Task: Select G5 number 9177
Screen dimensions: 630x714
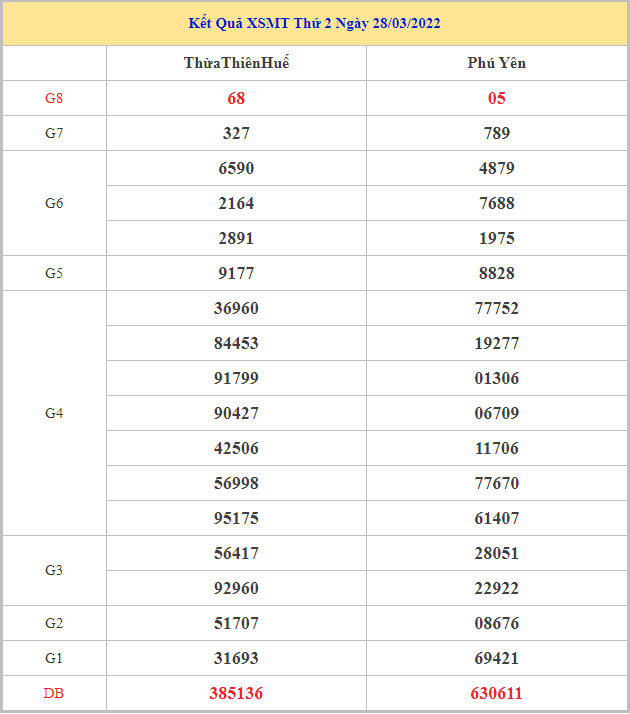Action: (x=236, y=273)
